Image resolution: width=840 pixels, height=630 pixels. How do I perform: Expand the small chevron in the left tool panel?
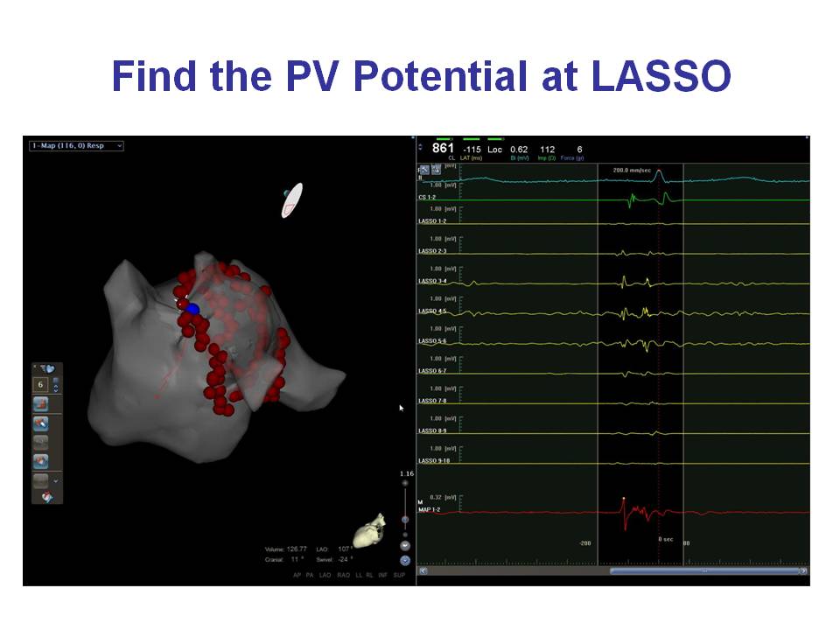tap(56, 481)
